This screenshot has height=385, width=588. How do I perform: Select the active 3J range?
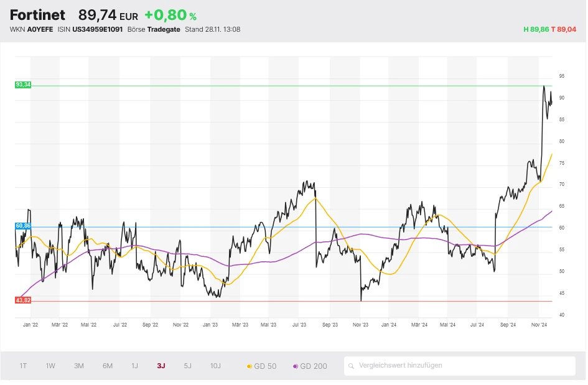tap(161, 366)
